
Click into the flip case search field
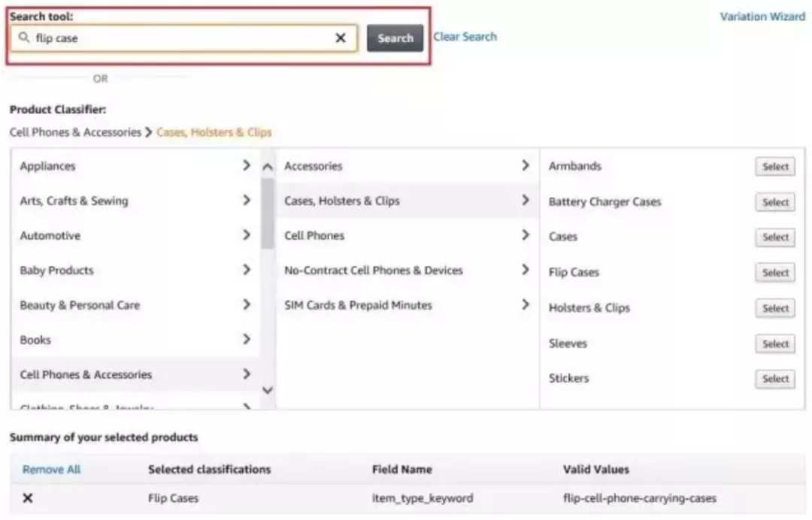pos(180,38)
